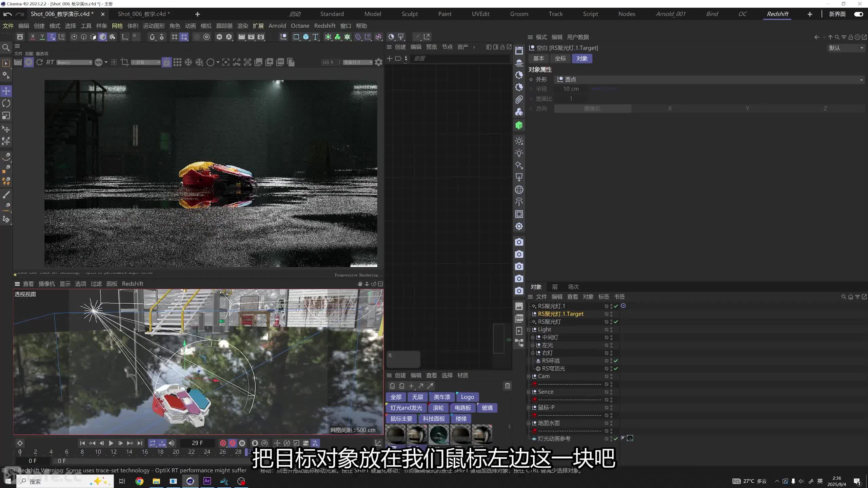Screen dimensions: 868x488
Task: Open the Redshift render view settings gear
Action: click(x=379, y=62)
